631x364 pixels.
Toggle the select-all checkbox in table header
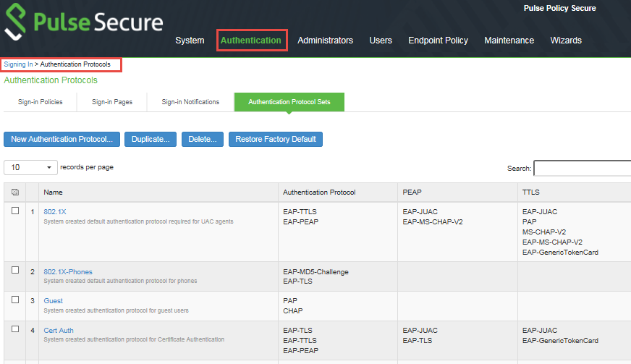click(15, 192)
